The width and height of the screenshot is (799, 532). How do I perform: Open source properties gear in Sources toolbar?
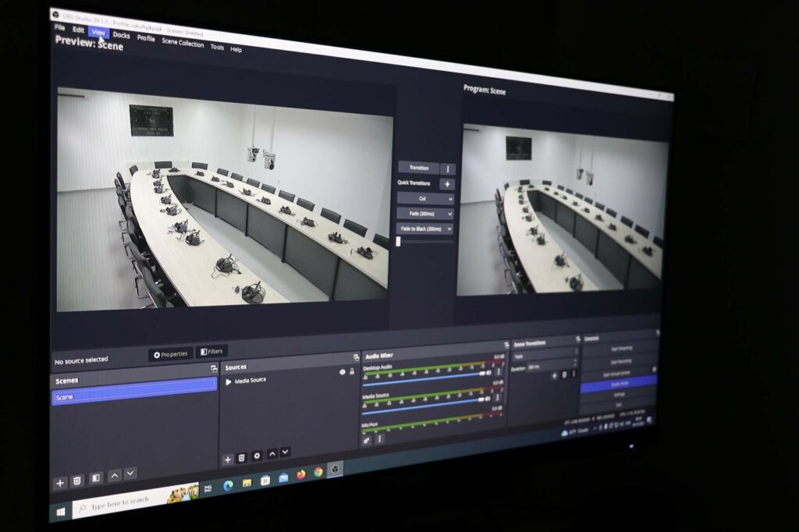(257, 456)
